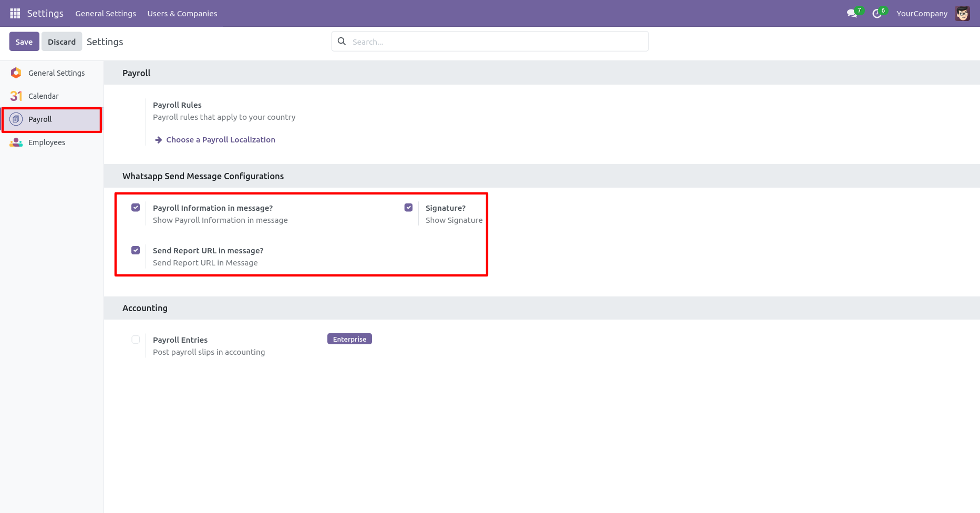Image resolution: width=980 pixels, height=513 pixels.
Task: Select Payroll in sidebar
Action: coord(51,119)
